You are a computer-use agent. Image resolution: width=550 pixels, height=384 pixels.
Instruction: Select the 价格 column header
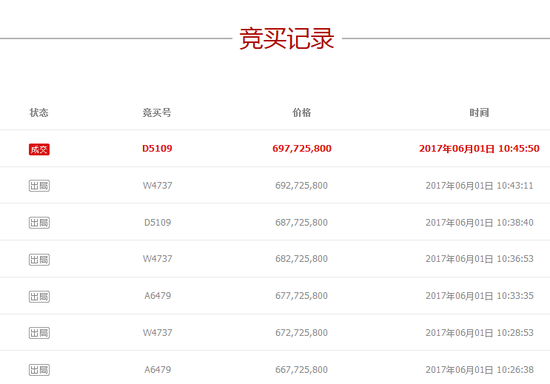302,113
